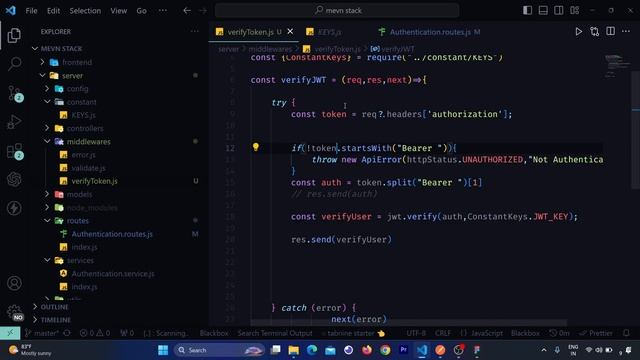Viewport: 640px width, 360px height.
Task: Open the Manage gear icon
Action: [x=15, y=313]
